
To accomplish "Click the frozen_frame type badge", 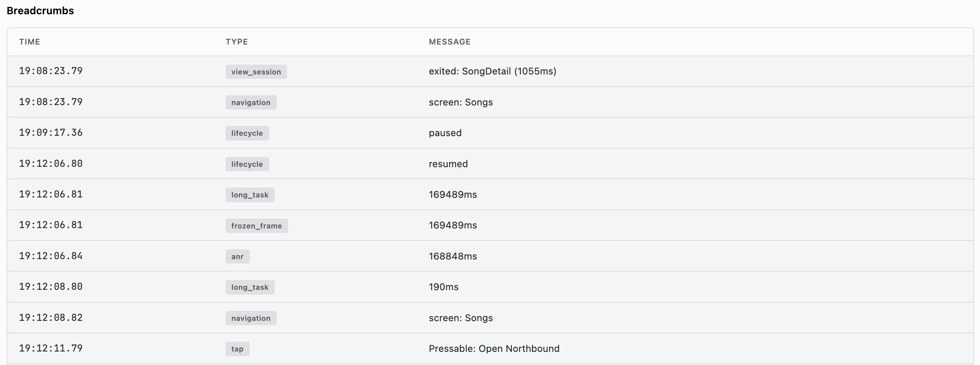I will [257, 226].
